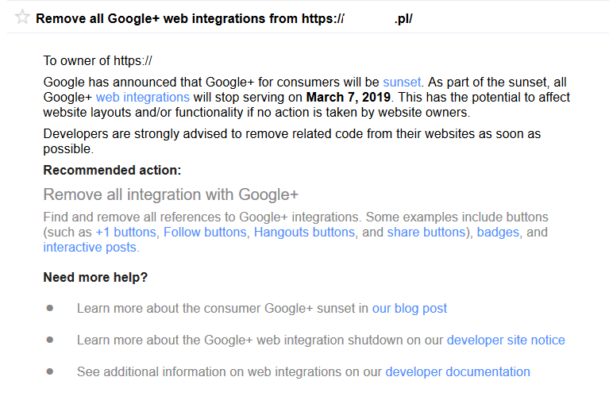
Task: Open the 'our blog post' link
Action: point(410,308)
